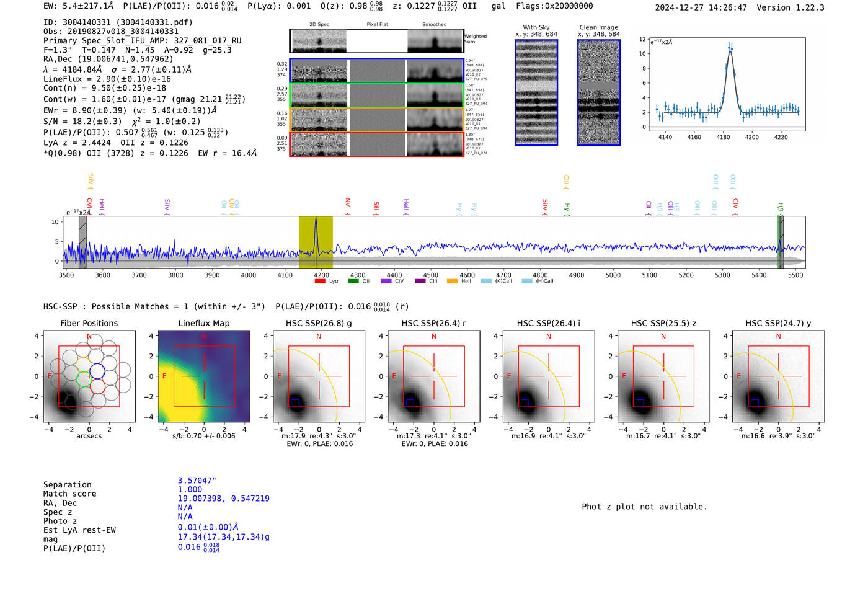Screen dimensions: 868x591
Task: Select the blue-outlined 2D spectrum fiber row
Action: click(x=377, y=71)
